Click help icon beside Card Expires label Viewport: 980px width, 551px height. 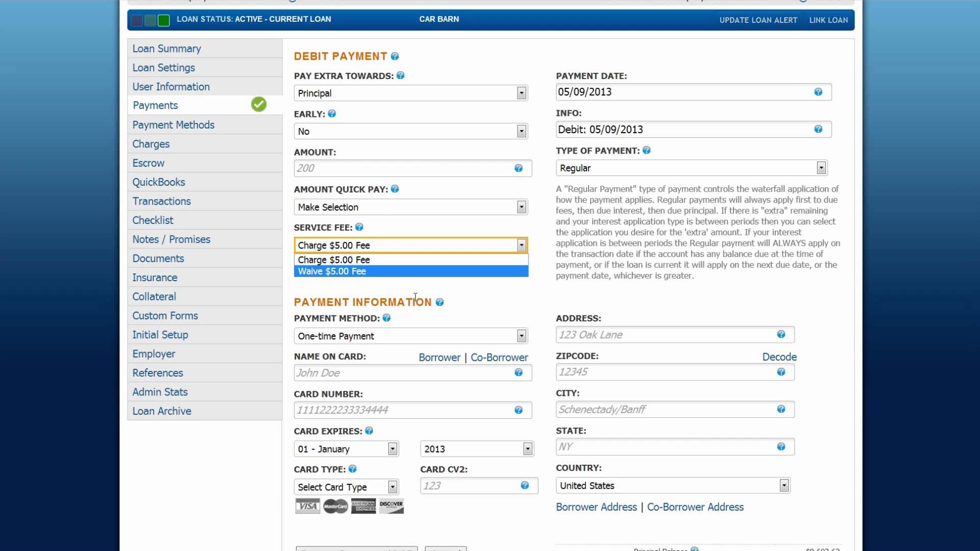tap(369, 431)
